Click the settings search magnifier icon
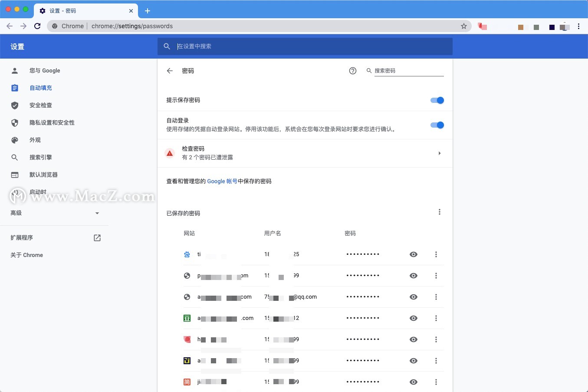The image size is (588, 392). [x=167, y=46]
